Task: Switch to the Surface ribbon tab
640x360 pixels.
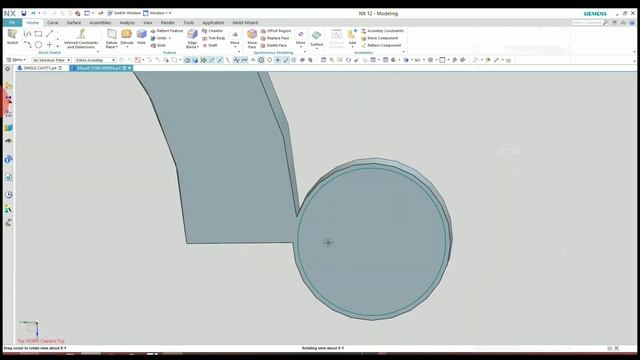Action: [x=73, y=23]
